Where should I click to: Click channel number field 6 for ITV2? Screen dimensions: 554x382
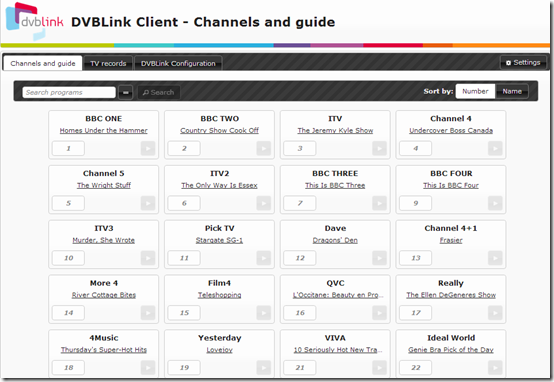pyautogui.click(x=184, y=203)
